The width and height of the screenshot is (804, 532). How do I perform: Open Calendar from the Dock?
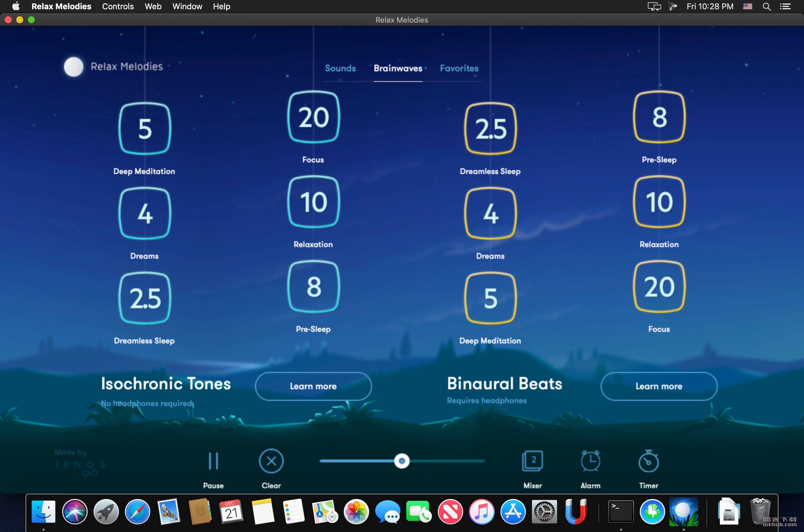(x=231, y=512)
